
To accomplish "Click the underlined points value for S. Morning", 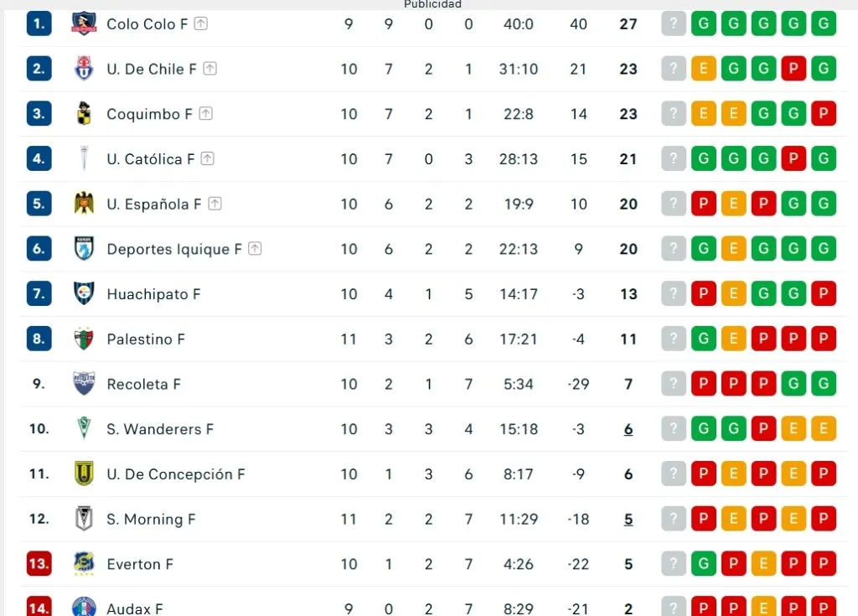I will 628,519.
